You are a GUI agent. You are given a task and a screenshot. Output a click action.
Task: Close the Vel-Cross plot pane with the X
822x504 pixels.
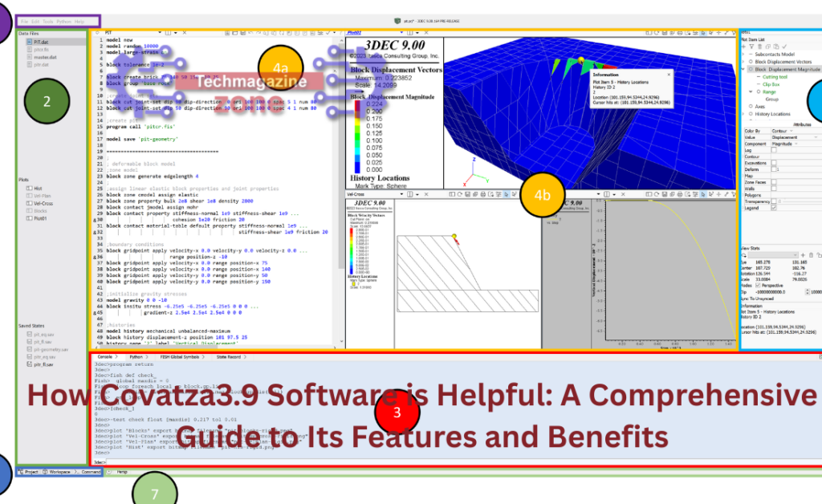(x=426, y=194)
